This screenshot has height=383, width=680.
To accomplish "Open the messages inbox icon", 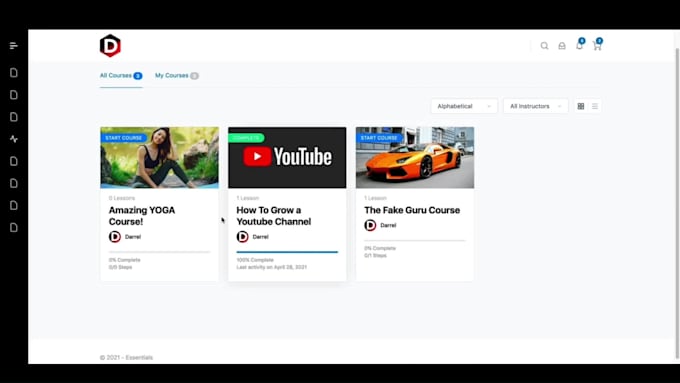I will (x=562, y=46).
